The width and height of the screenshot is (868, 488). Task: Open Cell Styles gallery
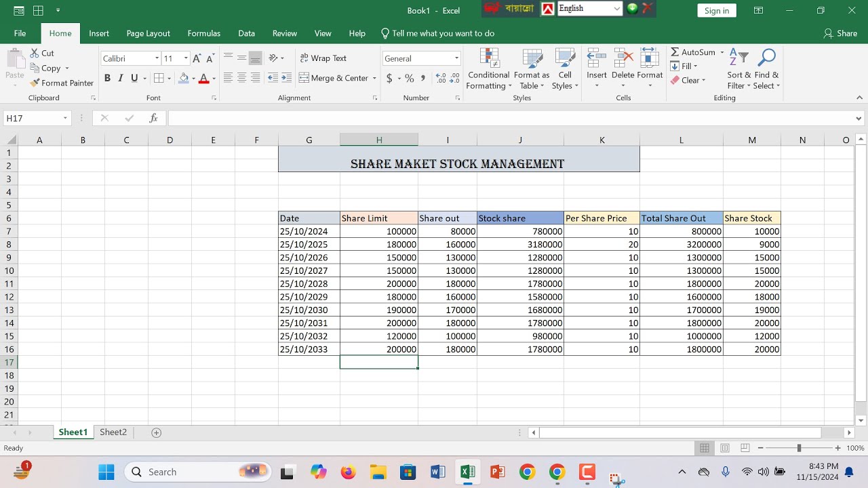(565, 69)
